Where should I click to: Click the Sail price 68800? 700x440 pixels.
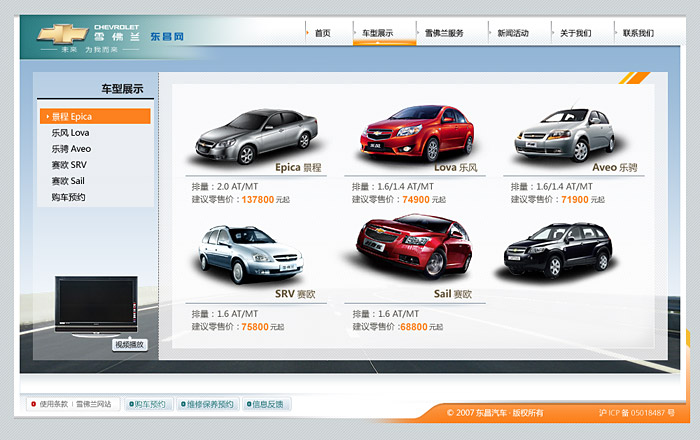(414, 327)
